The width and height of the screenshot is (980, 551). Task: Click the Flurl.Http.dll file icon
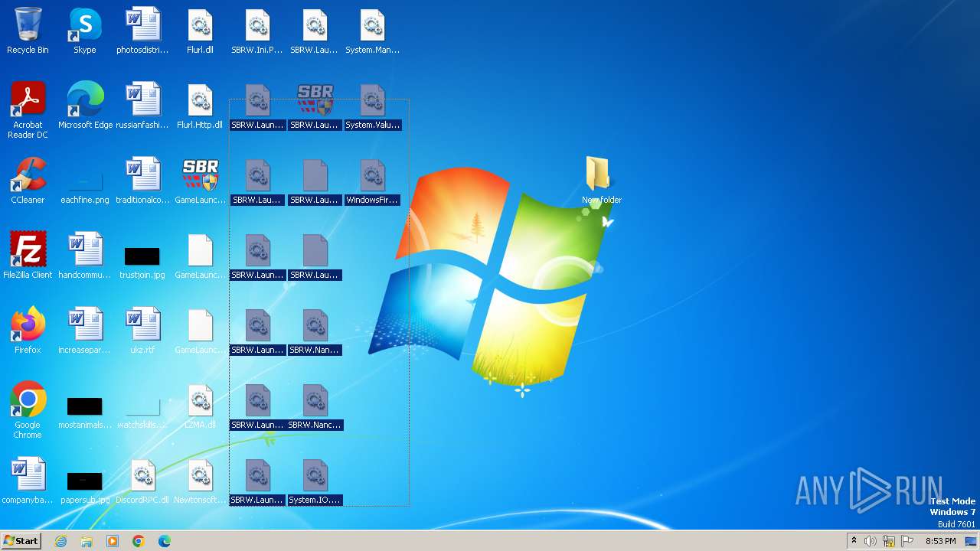(200, 106)
